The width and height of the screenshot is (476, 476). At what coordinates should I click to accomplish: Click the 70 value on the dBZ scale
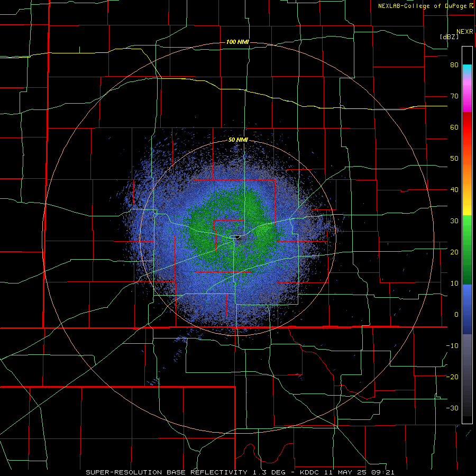(x=454, y=96)
